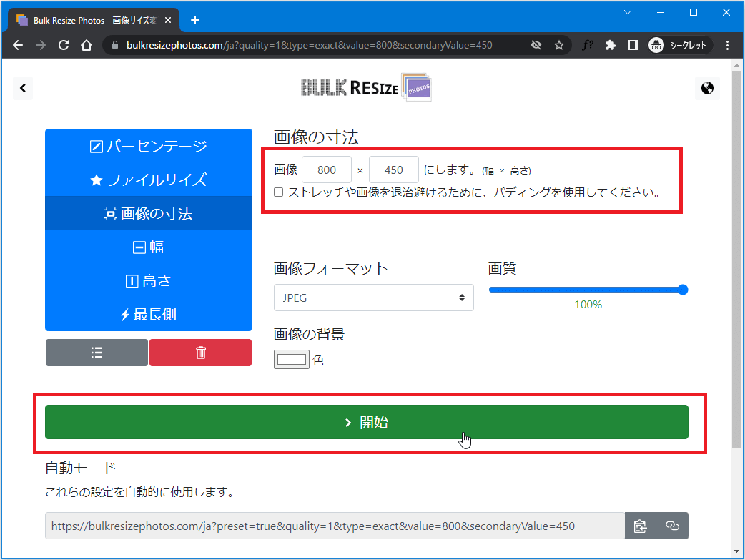The height and width of the screenshot is (560, 745).
Task: Click the width input showing 800
Action: pyautogui.click(x=327, y=170)
